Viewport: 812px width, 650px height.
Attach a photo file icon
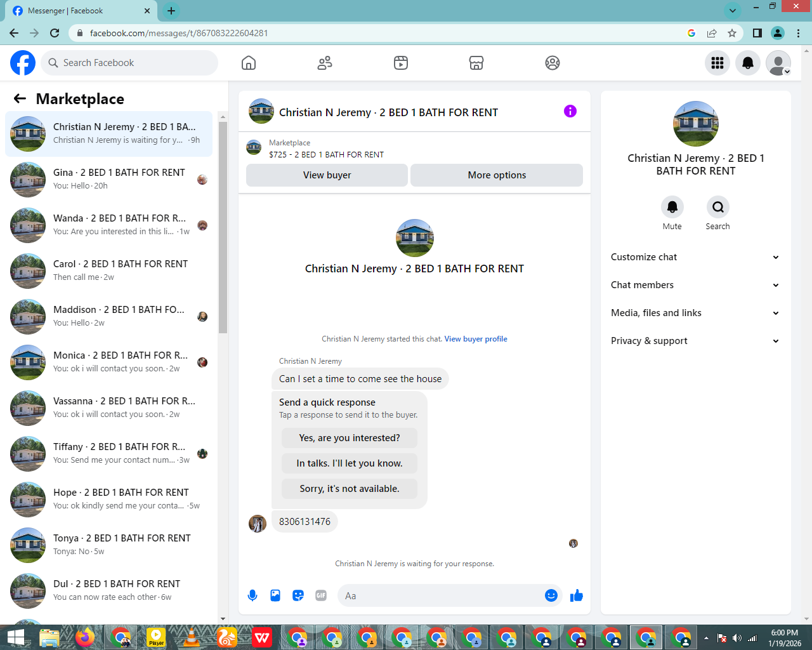tap(275, 595)
